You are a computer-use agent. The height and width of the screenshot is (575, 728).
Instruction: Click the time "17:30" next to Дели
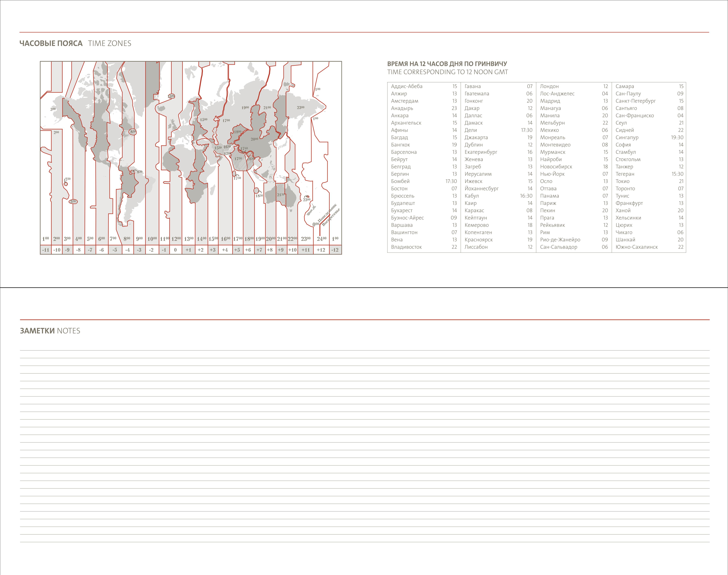pyautogui.click(x=527, y=130)
